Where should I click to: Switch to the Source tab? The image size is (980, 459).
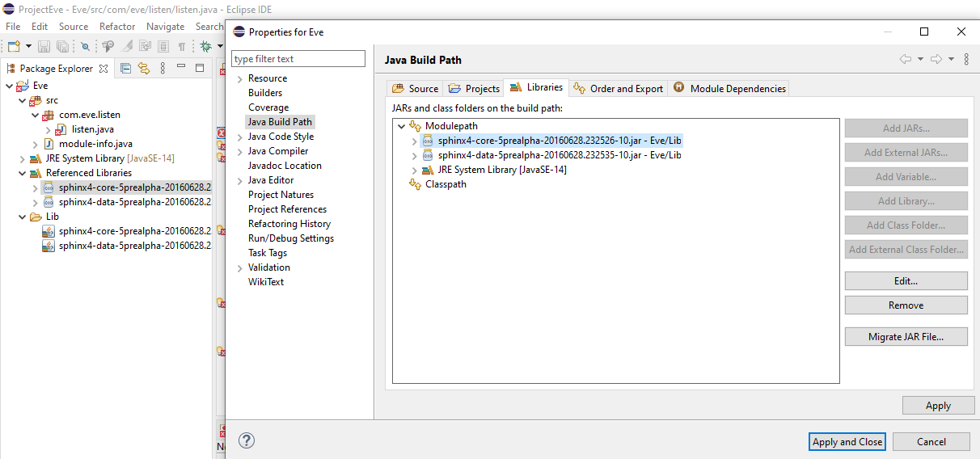click(415, 88)
